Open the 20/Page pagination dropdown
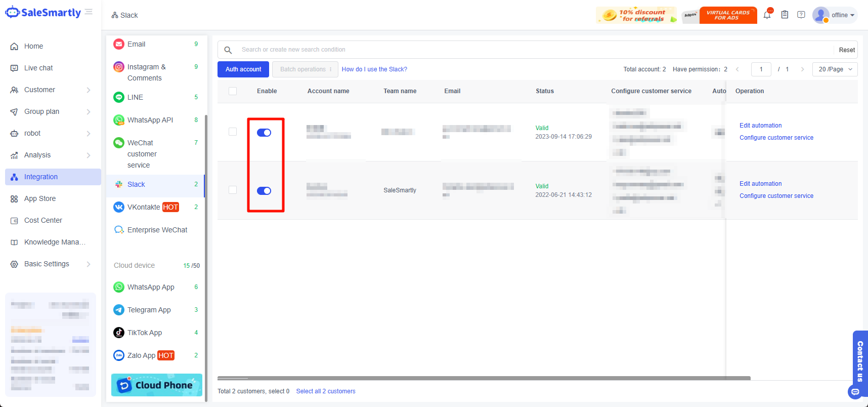Screen dimensions: 868x407 click(x=835, y=69)
